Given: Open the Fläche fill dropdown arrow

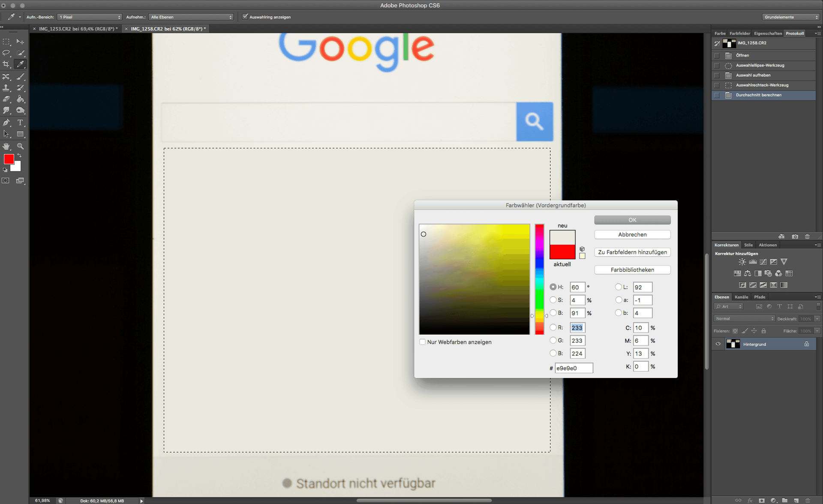Looking at the screenshot, I should (817, 331).
